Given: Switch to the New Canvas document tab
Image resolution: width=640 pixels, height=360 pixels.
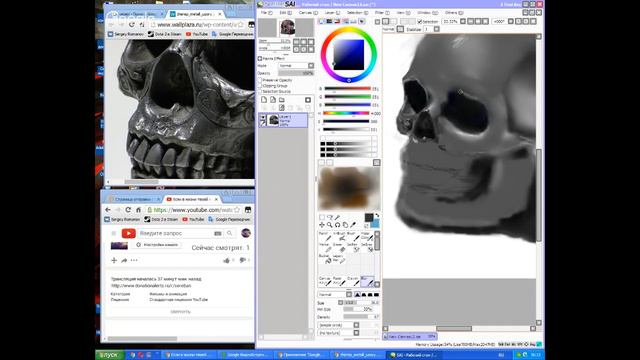Looking at the screenshot, I should (x=410, y=336).
